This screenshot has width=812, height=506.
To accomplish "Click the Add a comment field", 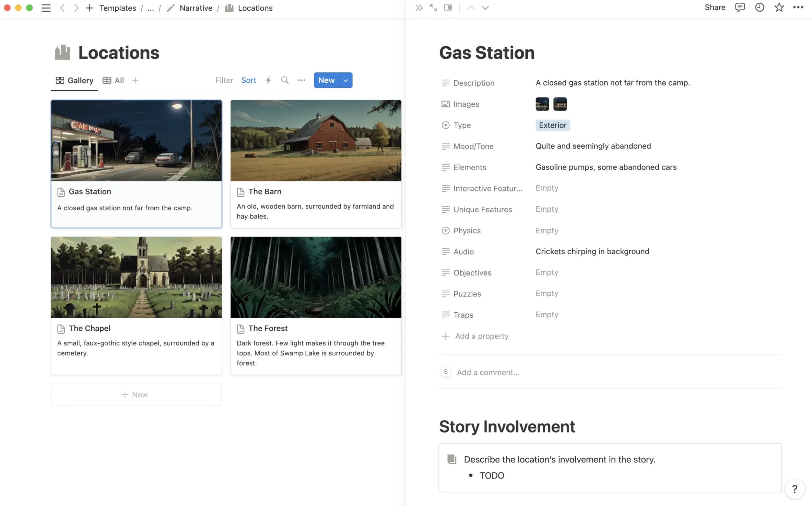I will (x=488, y=372).
